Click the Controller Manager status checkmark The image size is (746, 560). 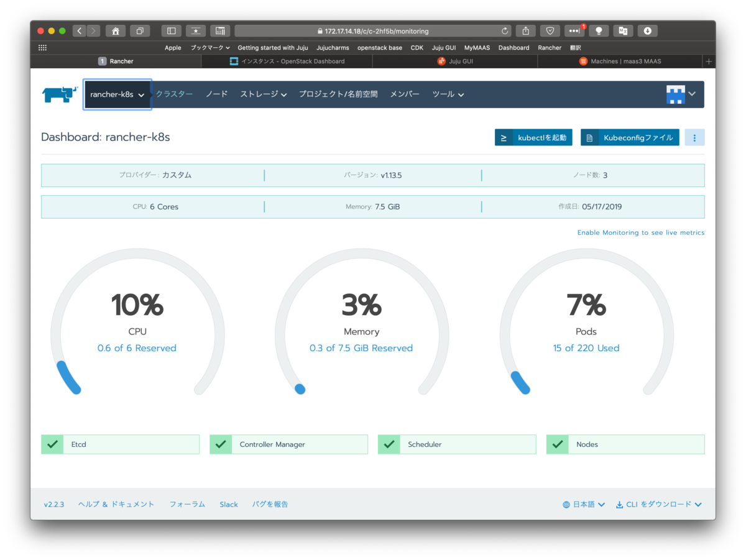tap(221, 444)
